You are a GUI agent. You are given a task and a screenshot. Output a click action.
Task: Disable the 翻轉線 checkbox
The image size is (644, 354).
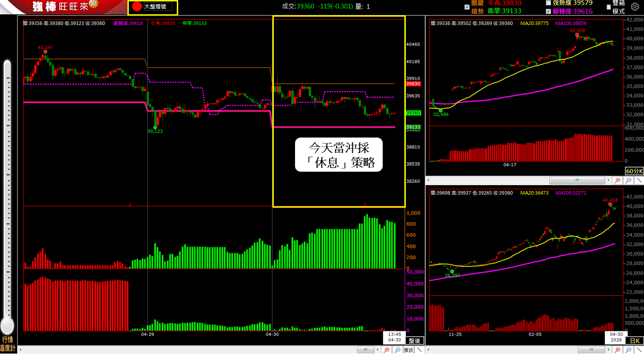[x=548, y=12]
